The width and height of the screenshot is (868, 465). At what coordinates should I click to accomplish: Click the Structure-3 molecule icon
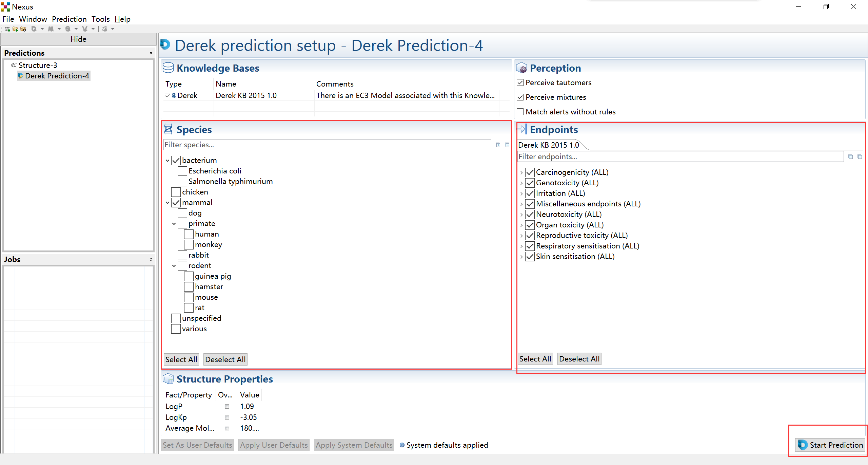pyautogui.click(x=14, y=65)
